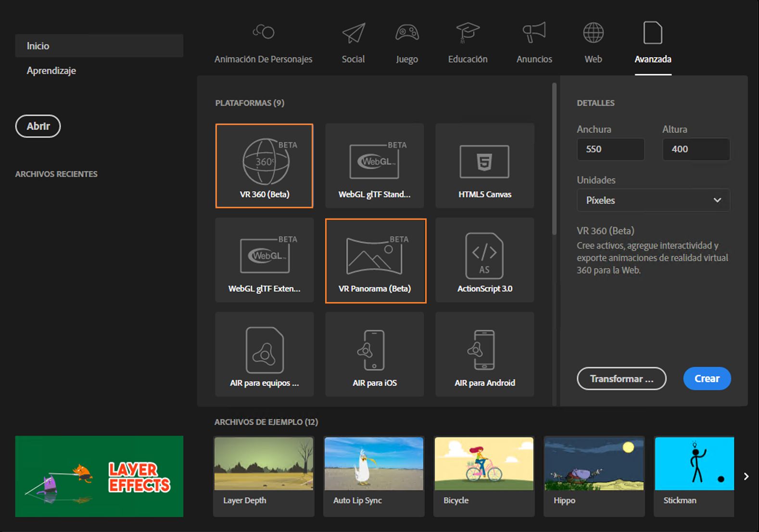
Task: Click the Juego gamepad icon
Action: [407, 32]
